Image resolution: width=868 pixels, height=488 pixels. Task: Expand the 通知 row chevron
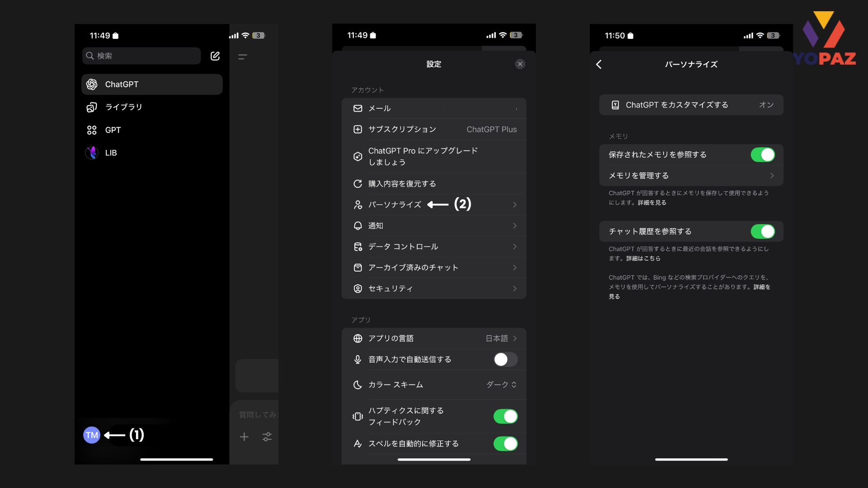point(515,225)
